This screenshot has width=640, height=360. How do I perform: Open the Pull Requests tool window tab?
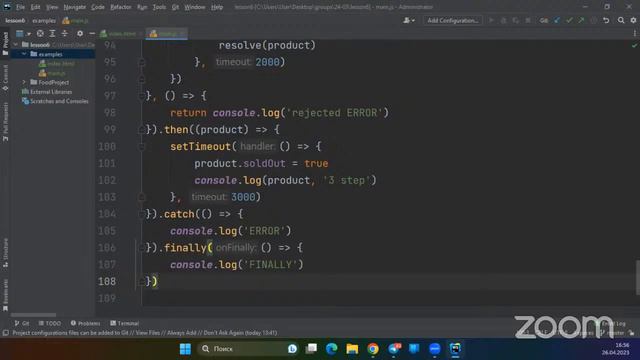click(x=5, y=122)
